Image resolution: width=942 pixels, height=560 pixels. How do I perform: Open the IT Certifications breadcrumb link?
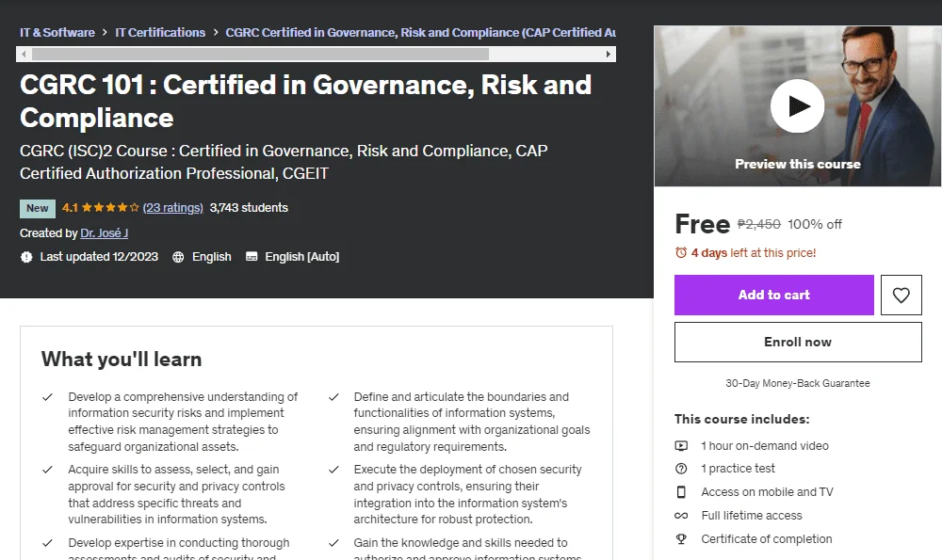coord(160,32)
